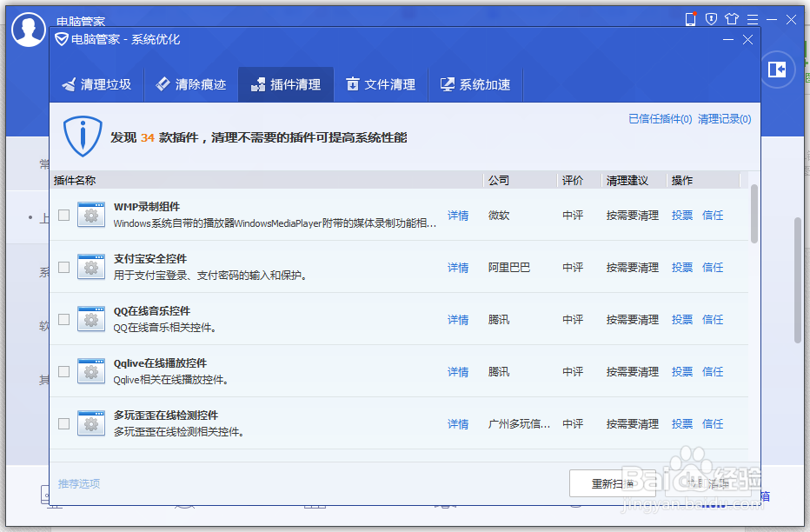The height and width of the screenshot is (532, 810).
Task: Click the phone icon in main window title bar
Action: [690, 19]
